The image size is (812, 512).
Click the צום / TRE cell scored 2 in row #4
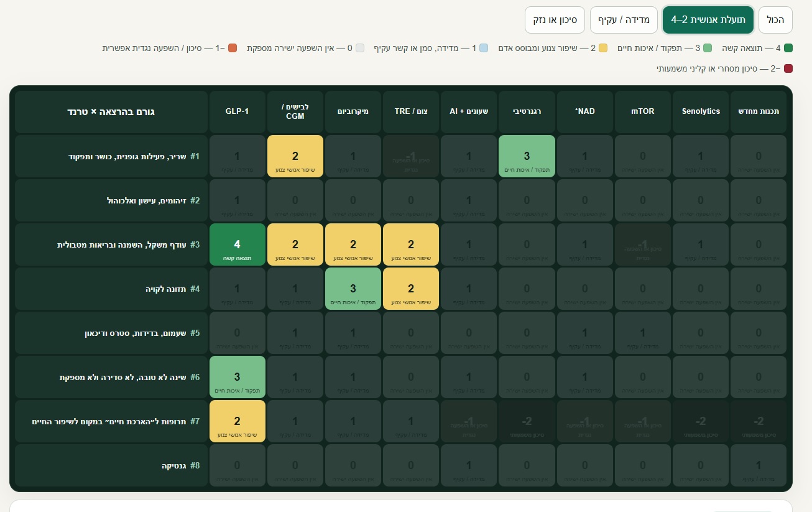(x=411, y=289)
